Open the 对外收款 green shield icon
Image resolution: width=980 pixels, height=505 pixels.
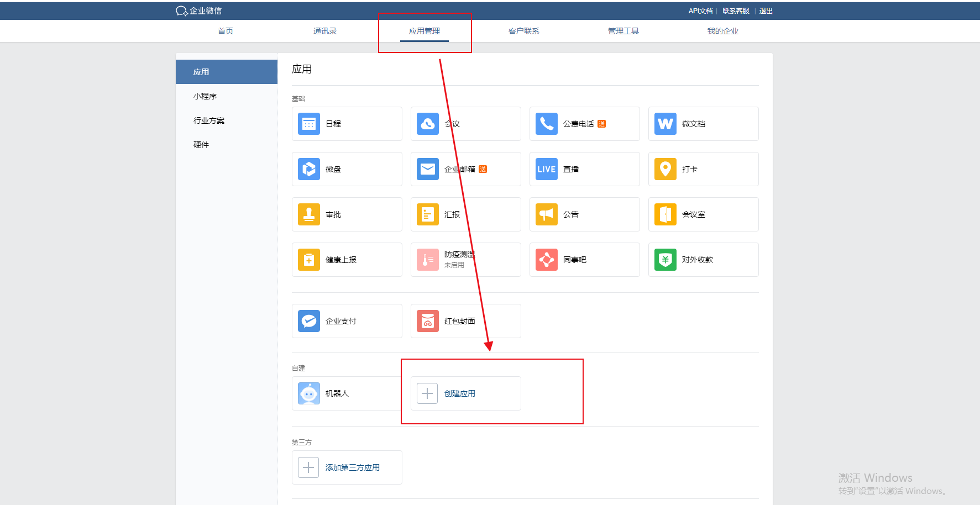tap(665, 260)
